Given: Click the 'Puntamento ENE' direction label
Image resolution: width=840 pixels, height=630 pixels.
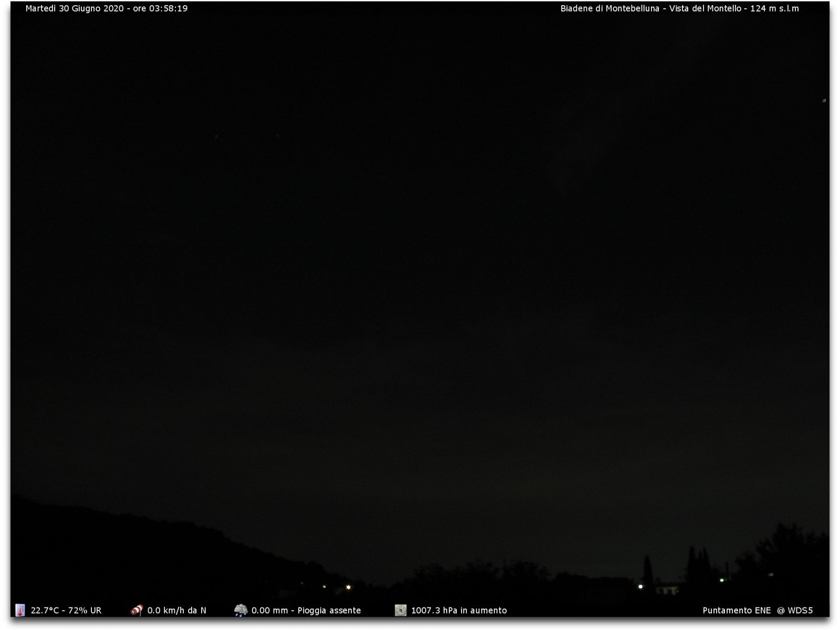Looking at the screenshot, I should [x=737, y=611].
